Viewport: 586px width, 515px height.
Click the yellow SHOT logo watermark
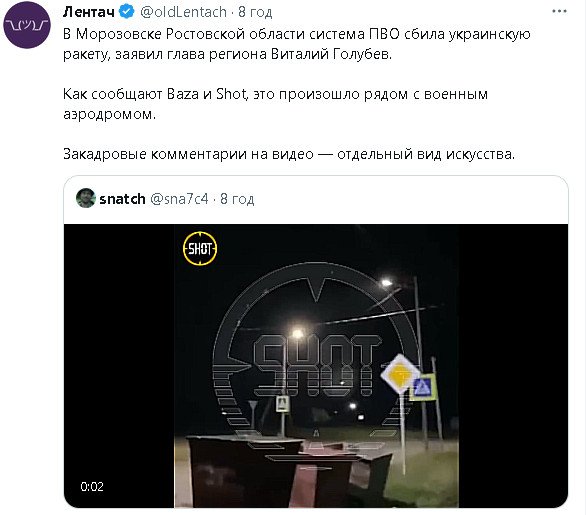[200, 249]
